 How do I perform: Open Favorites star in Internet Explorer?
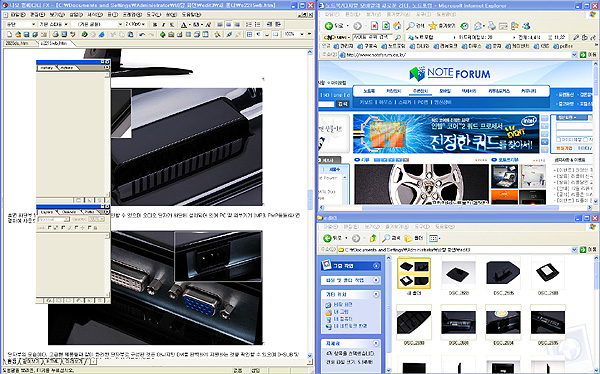[x=442, y=26]
